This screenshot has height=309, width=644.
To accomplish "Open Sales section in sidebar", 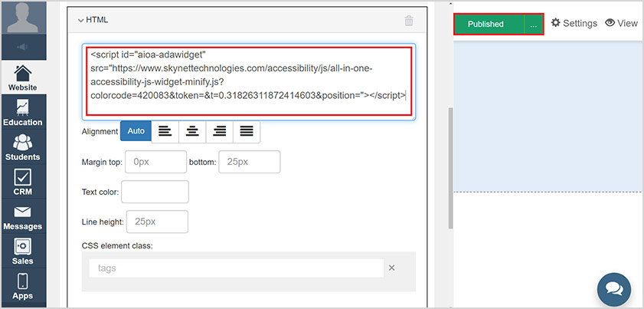I will tap(23, 251).
